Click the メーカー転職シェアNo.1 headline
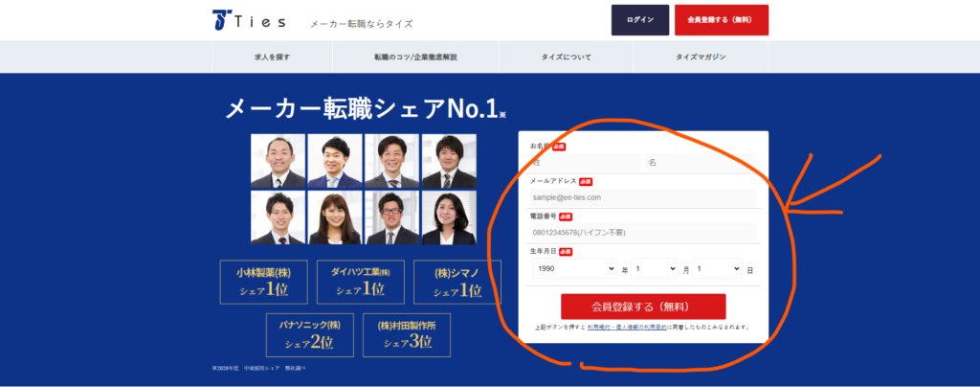Viewport: 980px width, 387px height. pyautogui.click(x=365, y=109)
